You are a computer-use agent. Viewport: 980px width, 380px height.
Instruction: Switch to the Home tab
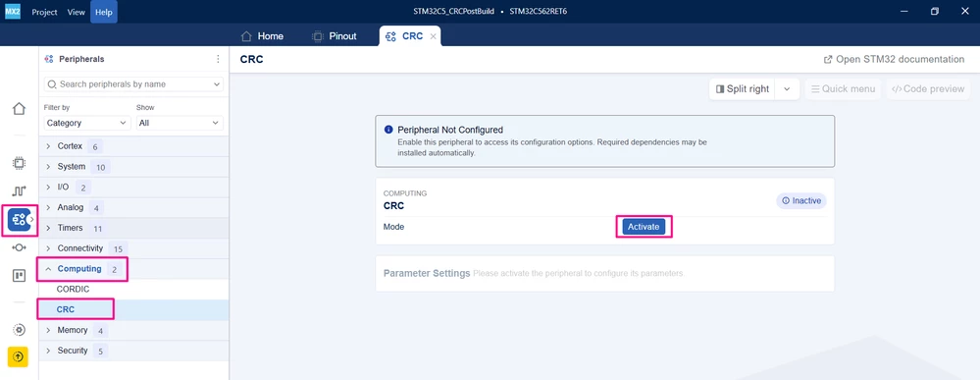(263, 36)
